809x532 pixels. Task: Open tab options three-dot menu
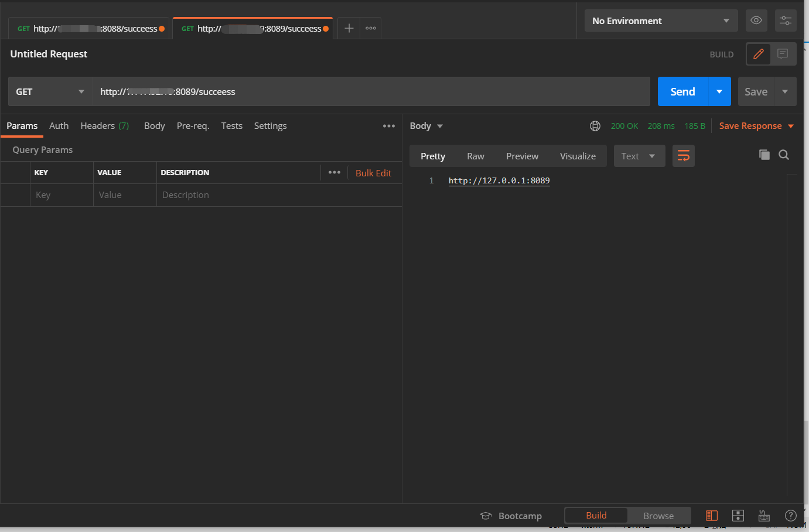371,28
